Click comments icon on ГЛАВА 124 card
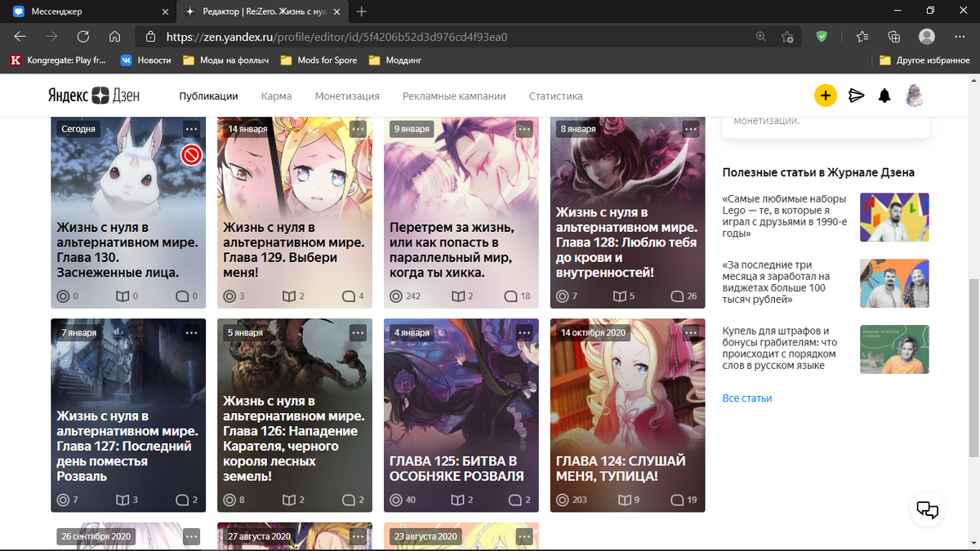980x551 pixels. click(677, 500)
